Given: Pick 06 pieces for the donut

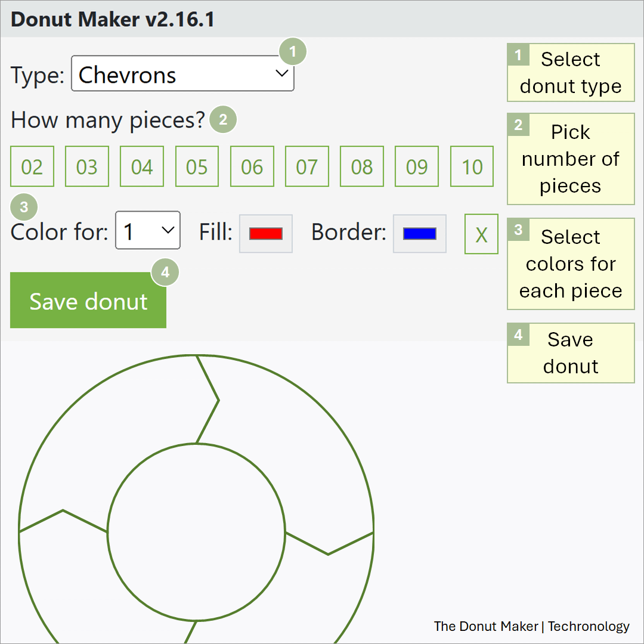Looking at the screenshot, I should pos(252,166).
